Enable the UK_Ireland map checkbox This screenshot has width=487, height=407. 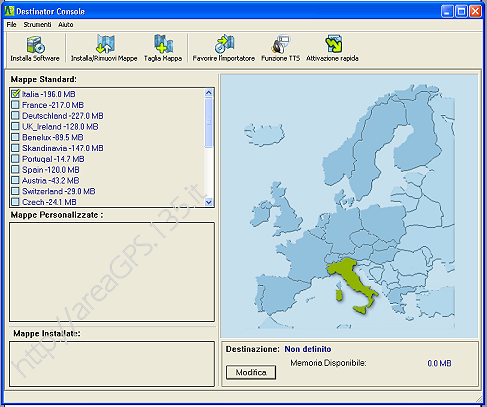click(15, 126)
